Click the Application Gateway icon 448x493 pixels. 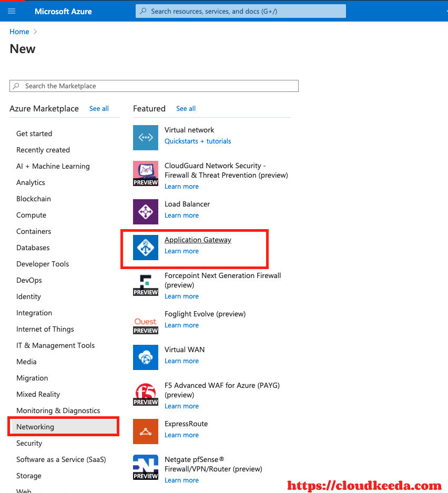point(145,248)
